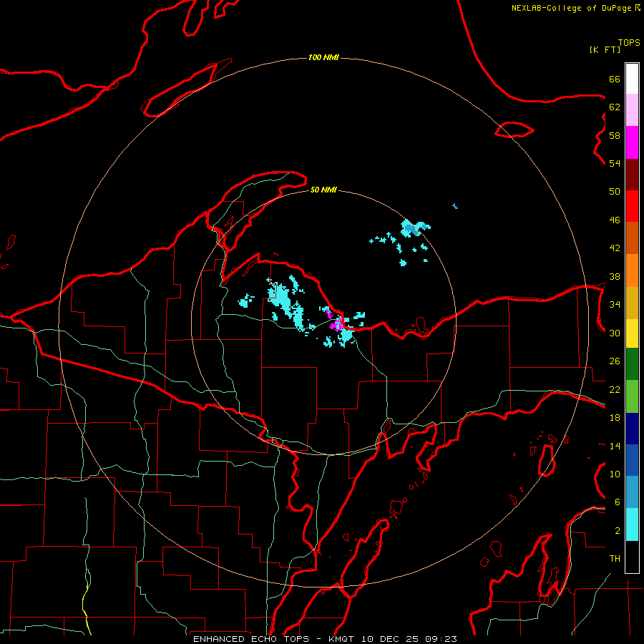The height and width of the screenshot is (644, 644).
Task: Click the light blue 6-10 kft swatch
Action: pos(632,492)
